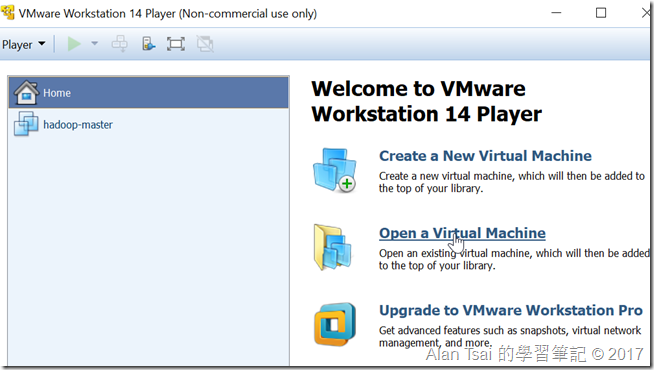Click the Workstation Pro upgrade icon
Screen dimensions: 654x370
pyautogui.click(x=335, y=324)
